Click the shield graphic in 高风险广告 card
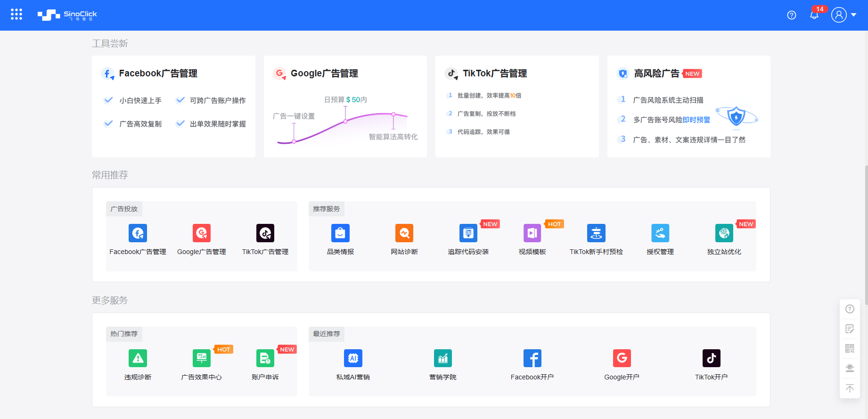This screenshot has width=868, height=419. pyautogui.click(x=736, y=116)
